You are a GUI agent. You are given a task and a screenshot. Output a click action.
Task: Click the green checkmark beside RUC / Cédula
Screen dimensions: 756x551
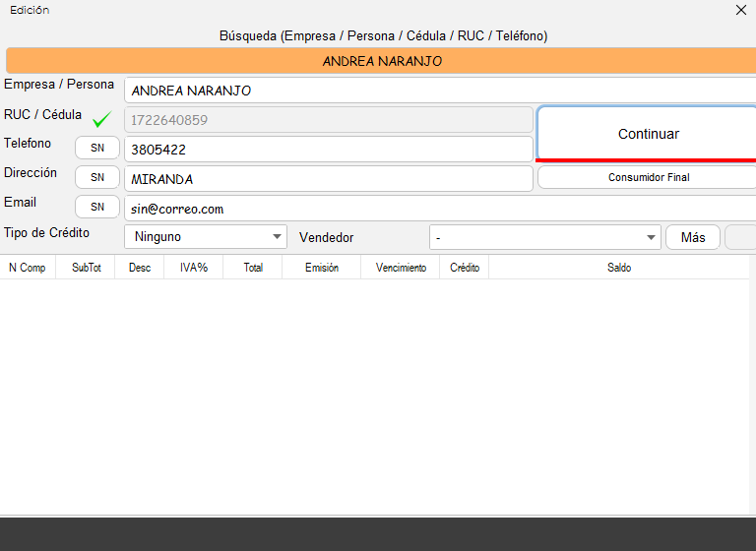(101, 120)
